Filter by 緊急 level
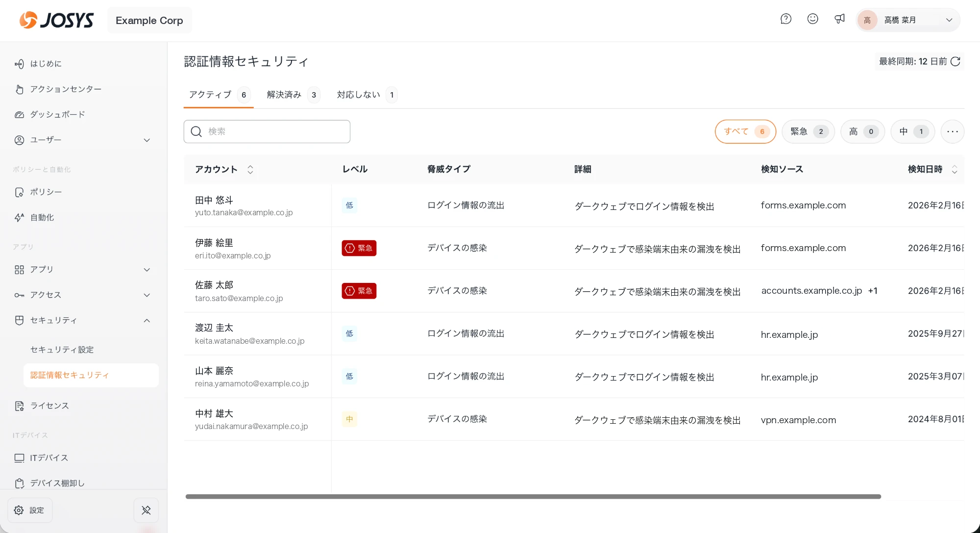Screen dimensions: 980x533 [808, 132]
